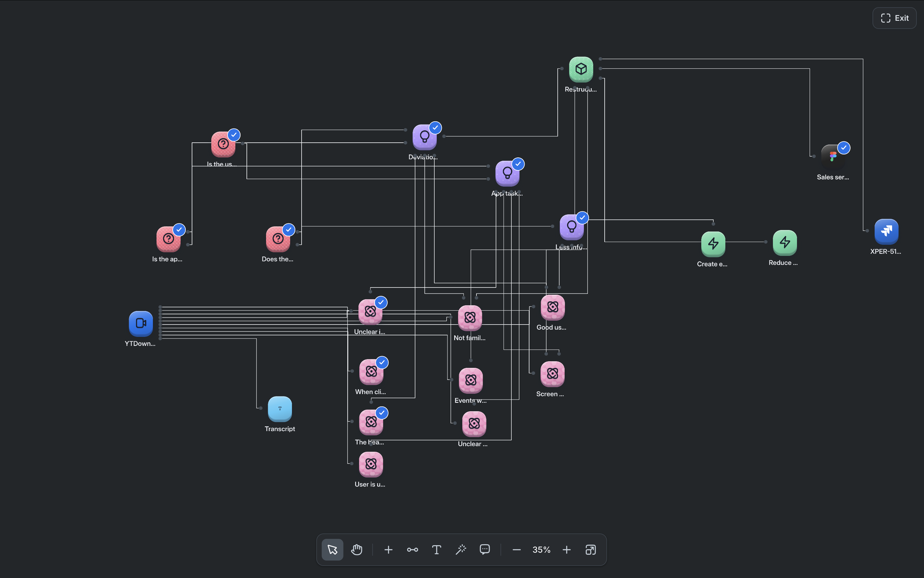Zoom in using the plus next to 35%

[567, 550]
